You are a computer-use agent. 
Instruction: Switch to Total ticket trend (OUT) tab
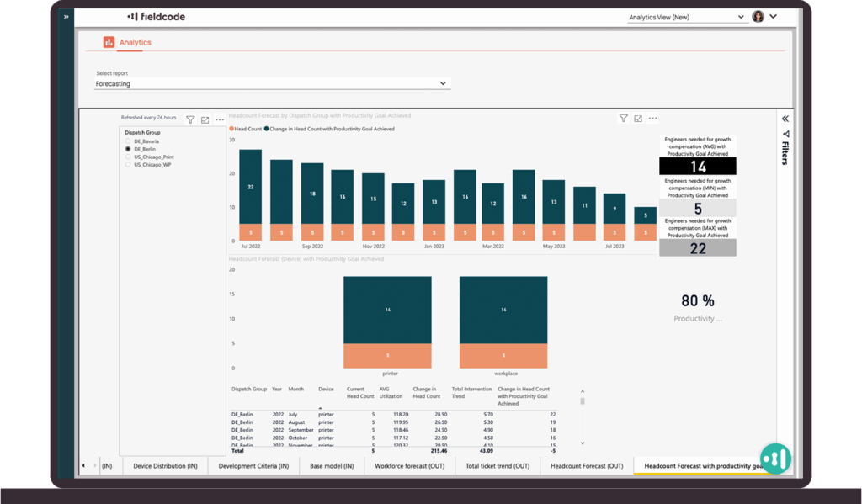coord(498,465)
